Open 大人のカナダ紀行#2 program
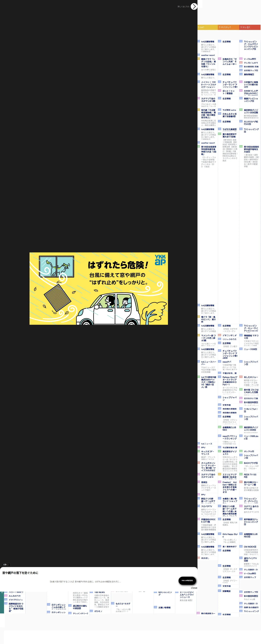This screenshot has width=261, height=644. [x=251, y=123]
